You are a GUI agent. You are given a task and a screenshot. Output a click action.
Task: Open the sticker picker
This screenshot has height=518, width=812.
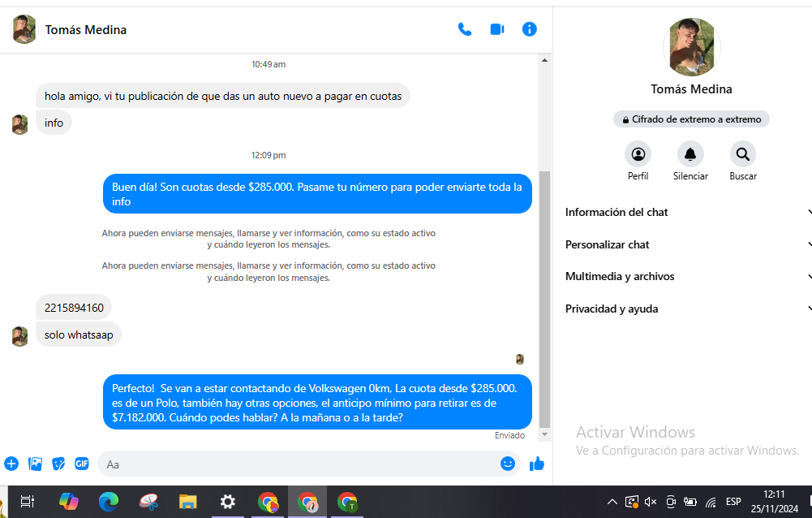click(x=58, y=464)
